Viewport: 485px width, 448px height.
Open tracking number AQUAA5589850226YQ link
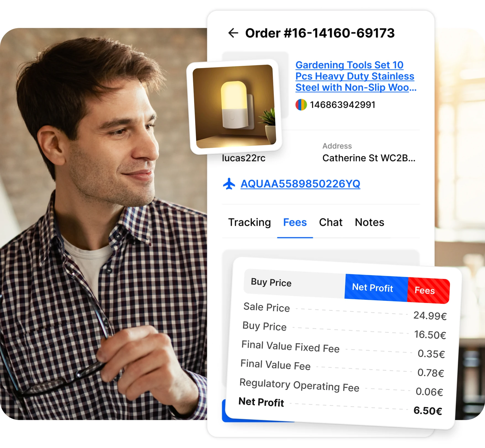point(300,184)
